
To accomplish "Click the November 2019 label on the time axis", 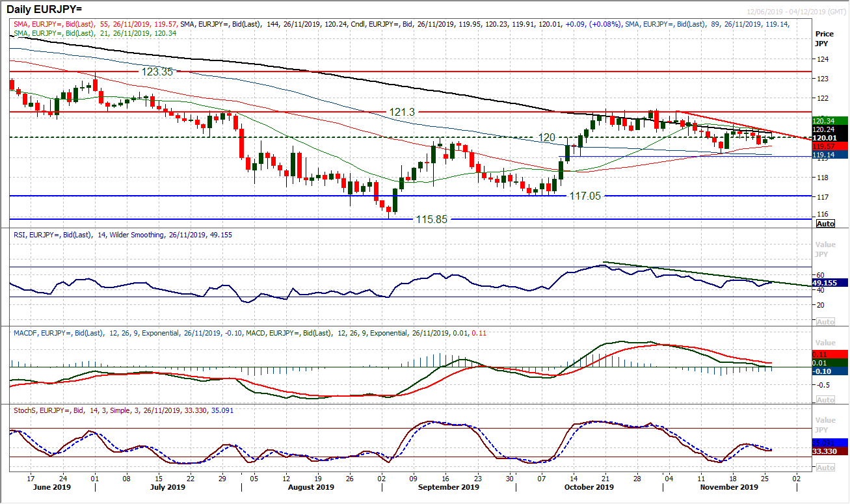I will coord(728,486).
